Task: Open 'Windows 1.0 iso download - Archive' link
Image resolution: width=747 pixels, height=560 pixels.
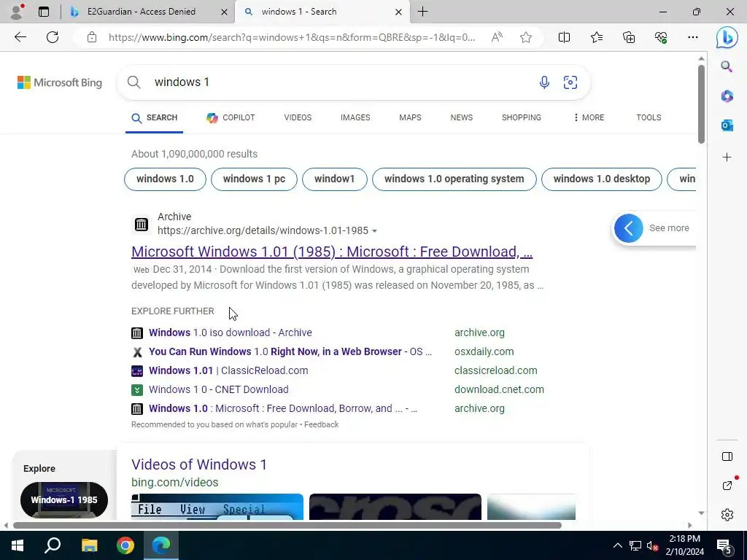Action: [231, 332]
